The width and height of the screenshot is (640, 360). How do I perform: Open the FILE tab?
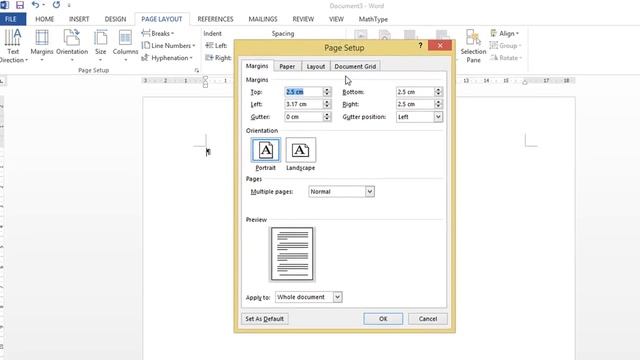11,19
